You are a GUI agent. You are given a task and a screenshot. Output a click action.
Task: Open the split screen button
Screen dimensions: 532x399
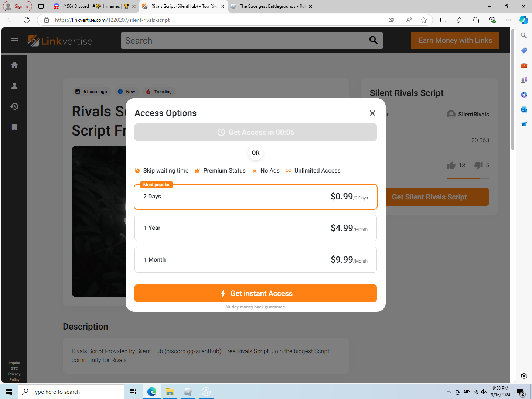click(443, 20)
